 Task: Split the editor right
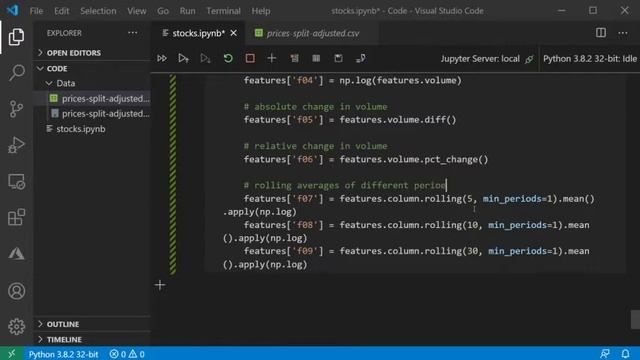601,33
